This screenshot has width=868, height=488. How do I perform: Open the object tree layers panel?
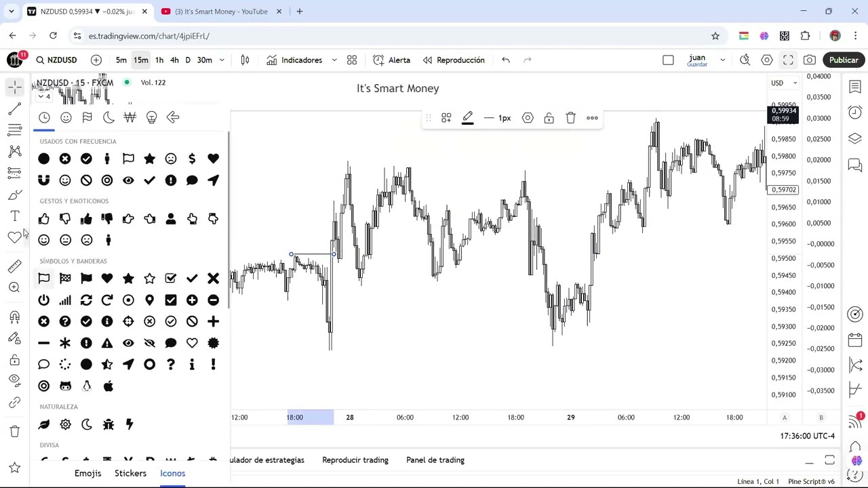pyautogui.click(x=854, y=138)
